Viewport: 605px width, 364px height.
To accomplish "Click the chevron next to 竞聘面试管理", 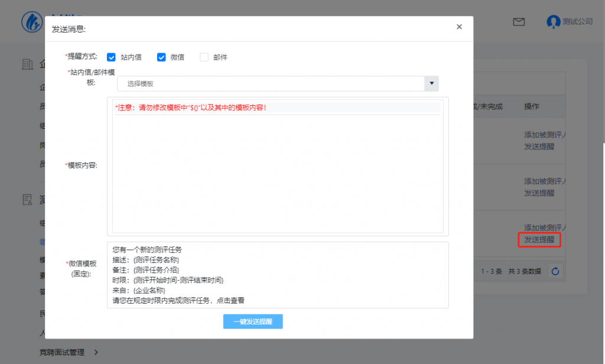I will (x=96, y=352).
